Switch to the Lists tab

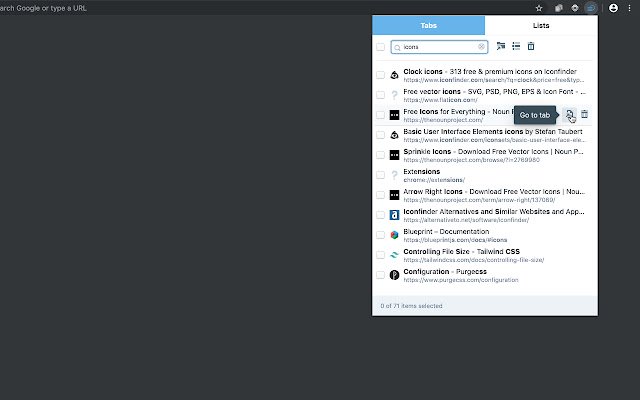pyautogui.click(x=541, y=25)
